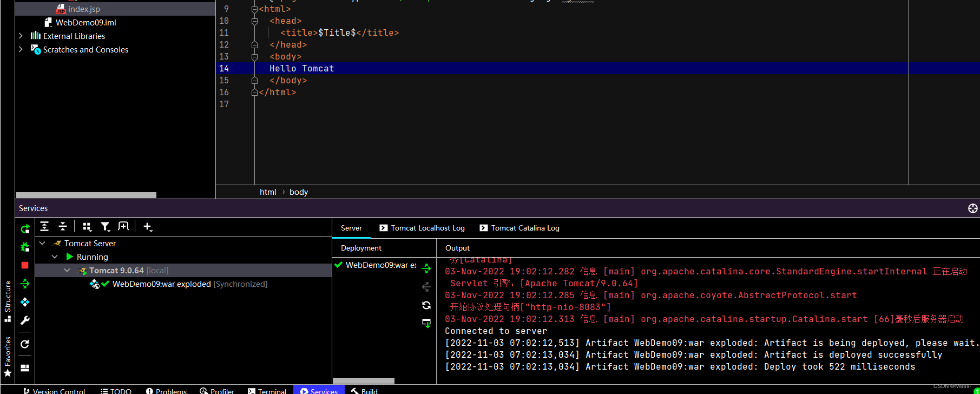
Task: Click the Rerun Tomcat server icon
Action: 25,229
